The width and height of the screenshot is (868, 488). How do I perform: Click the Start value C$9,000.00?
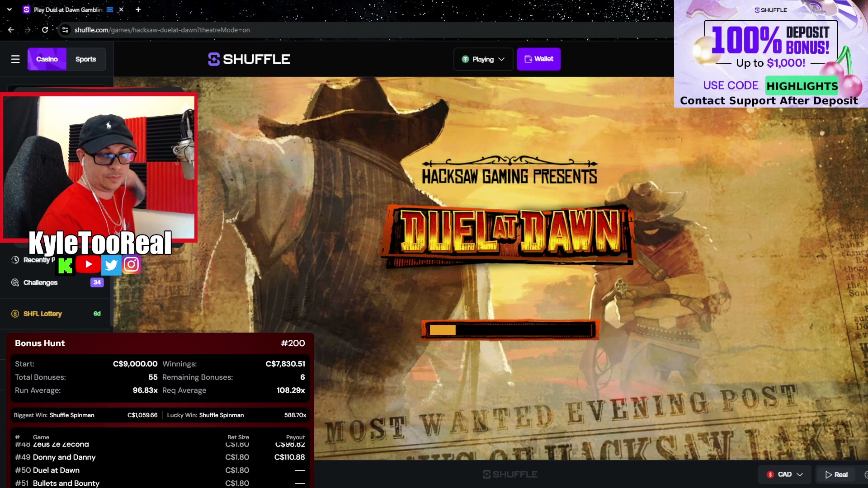(135, 364)
